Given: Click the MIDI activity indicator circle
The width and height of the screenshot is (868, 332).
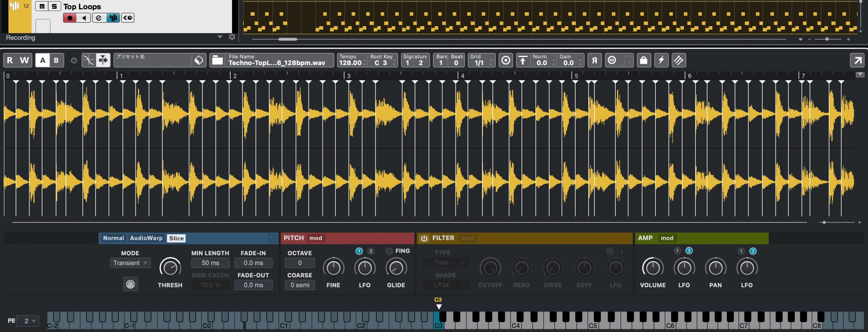Looking at the screenshot, I should (74, 60).
